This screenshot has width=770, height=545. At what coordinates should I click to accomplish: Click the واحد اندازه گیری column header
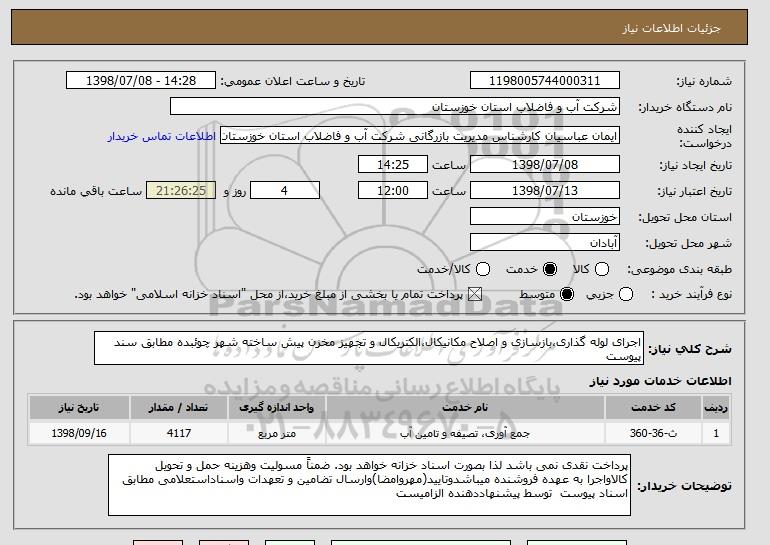[x=276, y=408]
